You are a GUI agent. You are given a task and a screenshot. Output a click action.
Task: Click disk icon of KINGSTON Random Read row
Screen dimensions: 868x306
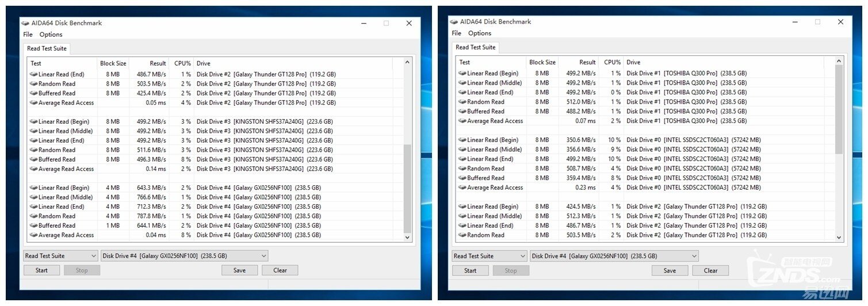coord(34,150)
